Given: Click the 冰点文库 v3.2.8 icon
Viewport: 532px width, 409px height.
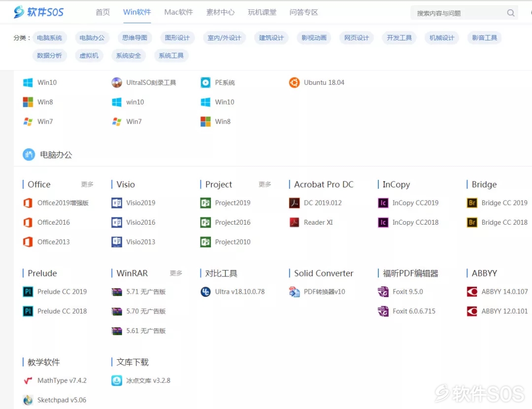Looking at the screenshot, I should (117, 381).
